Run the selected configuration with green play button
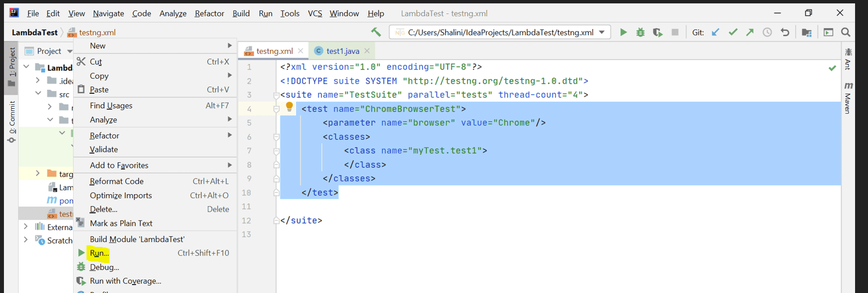 click(623, 33)
